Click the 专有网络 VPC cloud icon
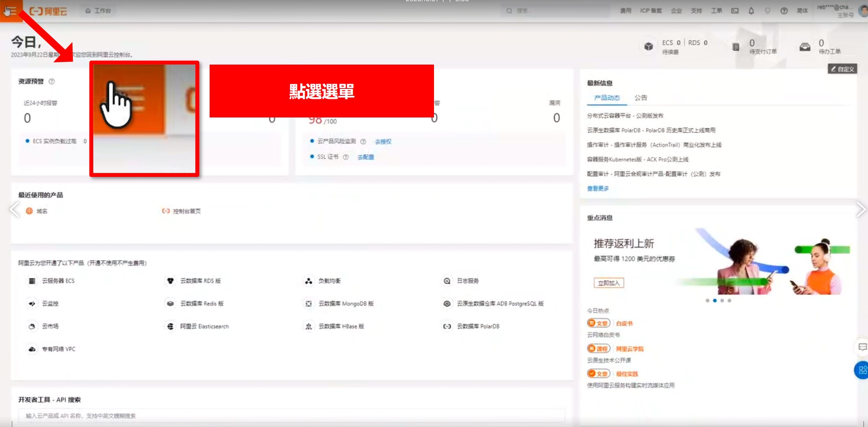Image resolution: width=868 pixels, height=427 pixels. coord(32,349)
